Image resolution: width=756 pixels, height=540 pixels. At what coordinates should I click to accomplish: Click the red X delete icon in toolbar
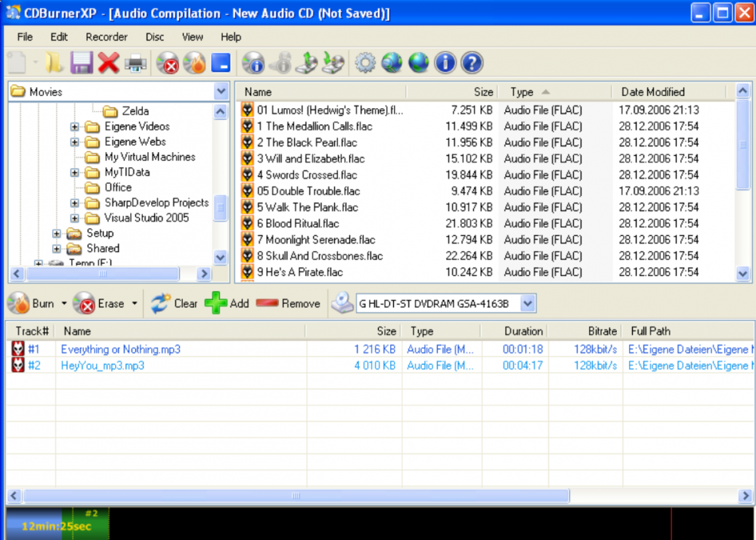tap(108, 63)
